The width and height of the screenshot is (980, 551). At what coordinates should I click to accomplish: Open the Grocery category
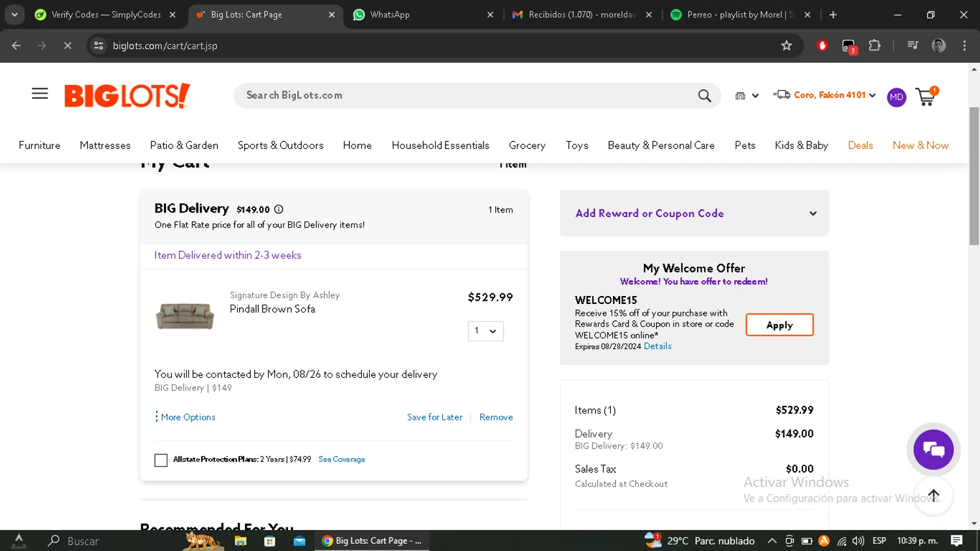[527, 145]
